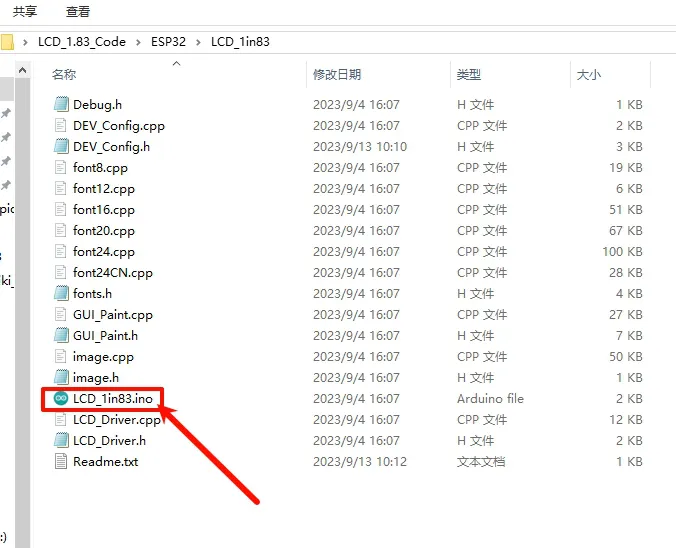Viewport: 676px width, 548px height.
Task: Expand chevron before LCD_1in83 breadcrumb
Action: coord(198,42)
